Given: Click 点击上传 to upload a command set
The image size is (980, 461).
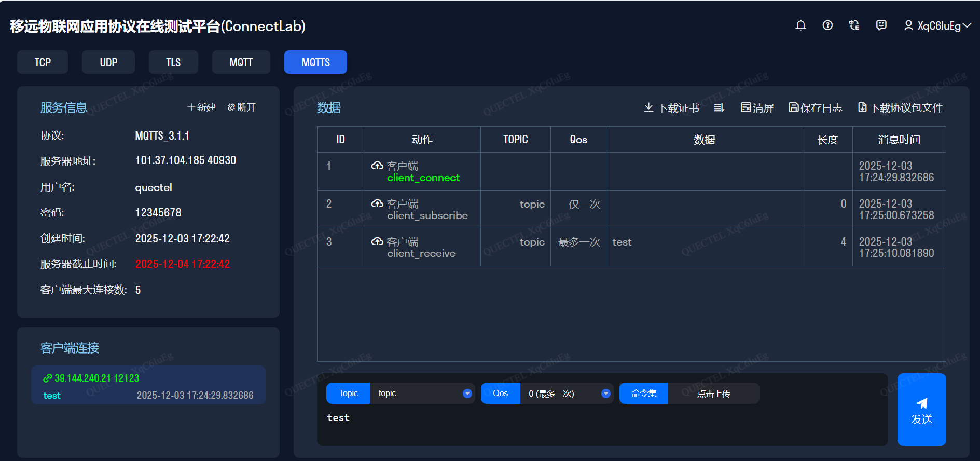Looking at the screenshot, I should point(713,394).
